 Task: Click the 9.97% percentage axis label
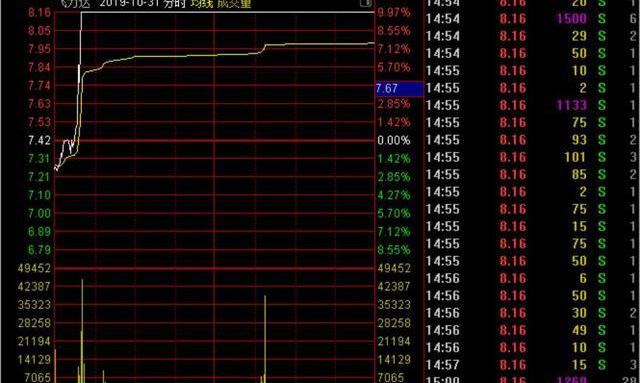(393, 12)
